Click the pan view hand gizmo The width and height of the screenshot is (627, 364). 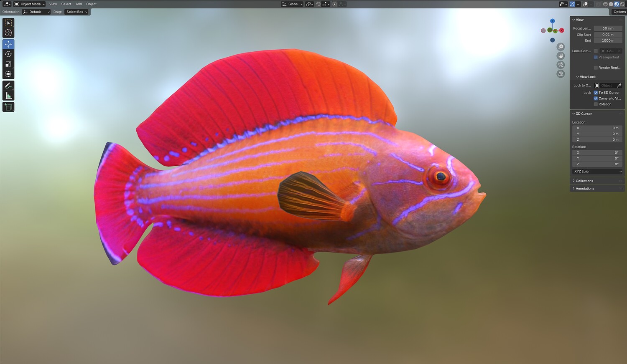(561, 56)
